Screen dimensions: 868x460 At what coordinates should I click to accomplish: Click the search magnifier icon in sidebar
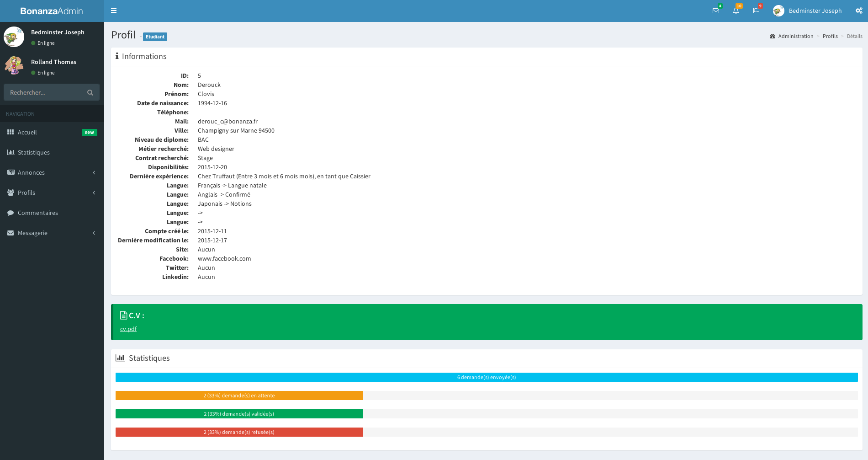point(90,92)
